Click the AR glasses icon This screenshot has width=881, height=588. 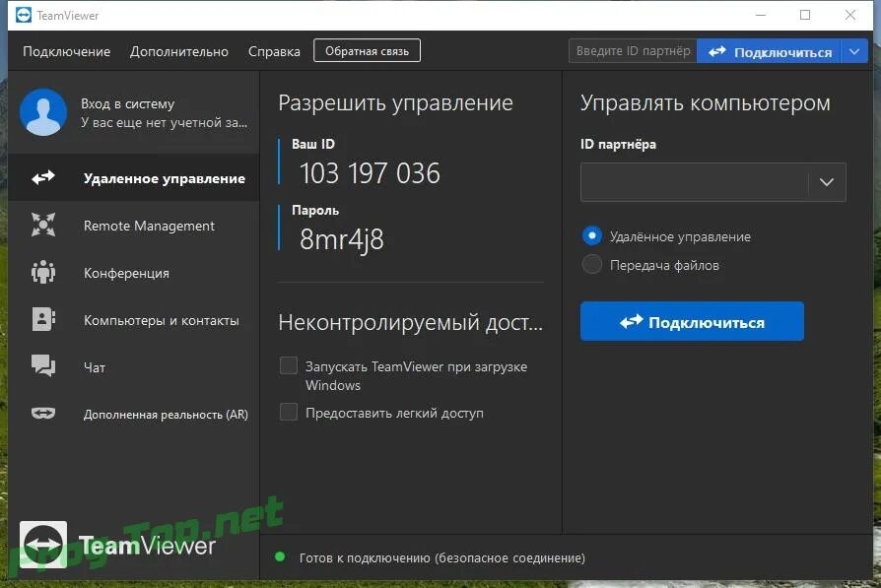[x=43, y=414]
